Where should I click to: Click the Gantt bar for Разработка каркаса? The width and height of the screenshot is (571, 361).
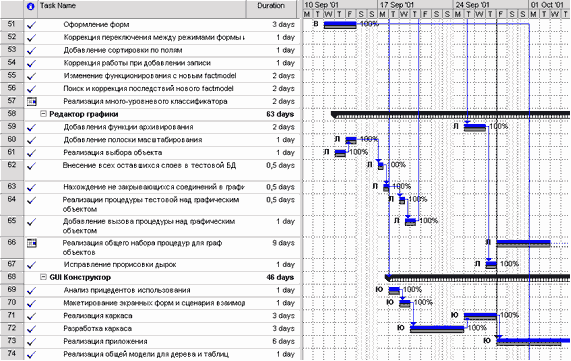pyautogui.click(x=437, y=329)
